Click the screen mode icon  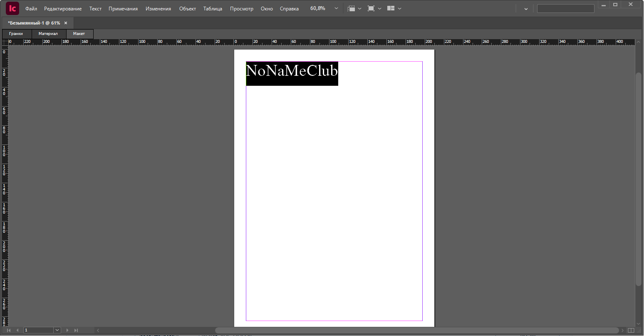(x=371, y=8)
